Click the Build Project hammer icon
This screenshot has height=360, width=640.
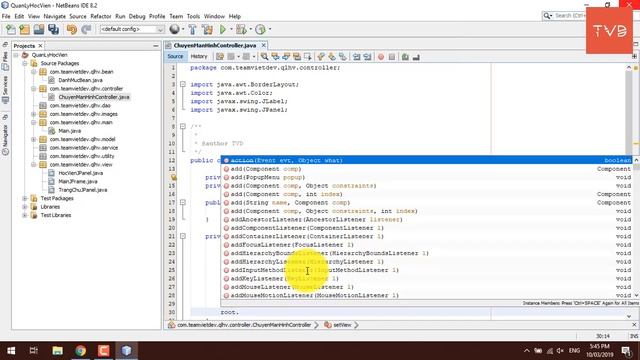point(193,29)
